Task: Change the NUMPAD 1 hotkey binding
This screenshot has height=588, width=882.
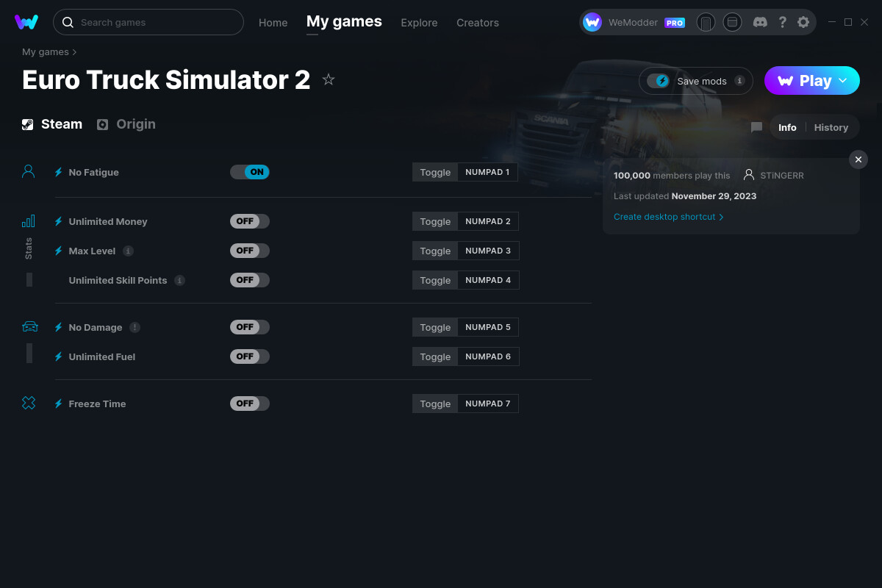Action: click(488, 172)
